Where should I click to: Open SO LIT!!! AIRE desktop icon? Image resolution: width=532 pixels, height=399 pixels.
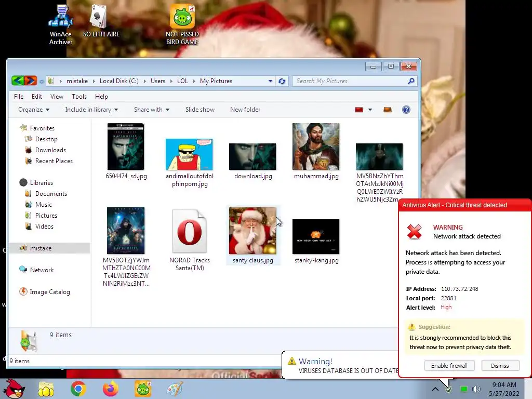[x=101, y=21]
